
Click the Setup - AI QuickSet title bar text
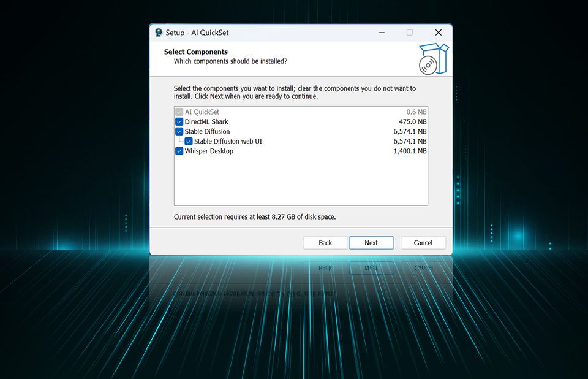click(x=197, y=33)
